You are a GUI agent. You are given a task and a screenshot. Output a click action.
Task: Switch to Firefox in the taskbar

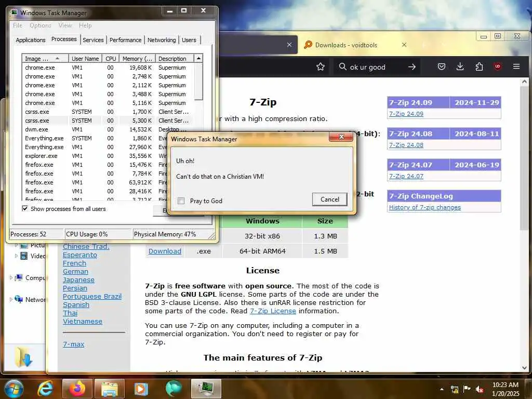(77, 389)
